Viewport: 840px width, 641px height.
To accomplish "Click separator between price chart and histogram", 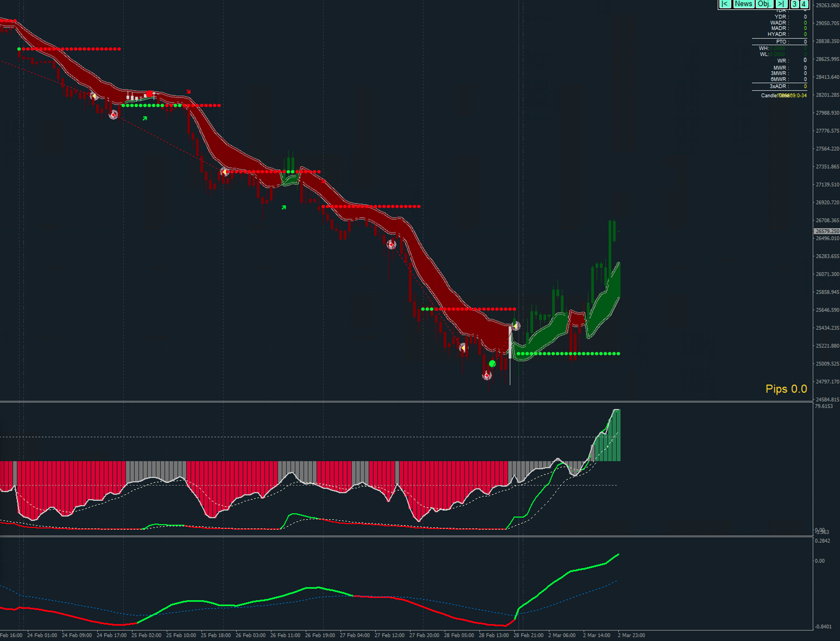I will click(x=381, y=402).
